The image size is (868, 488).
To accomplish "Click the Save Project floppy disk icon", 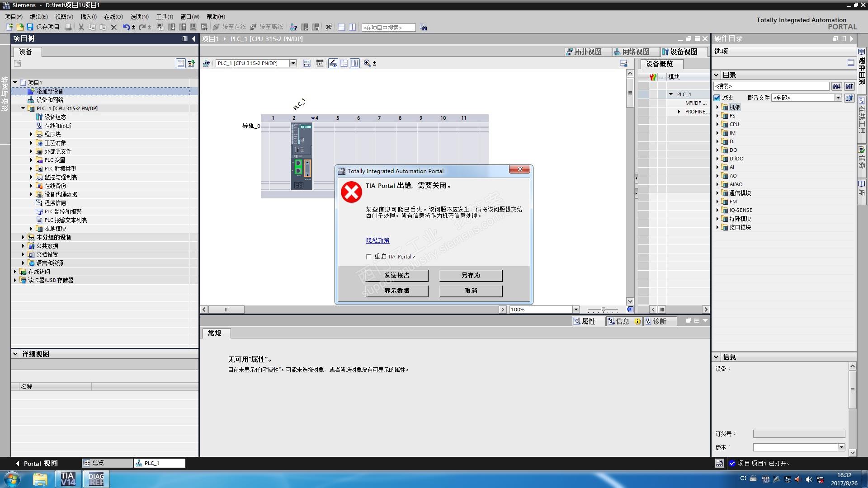I will click(x=30, y=27).
